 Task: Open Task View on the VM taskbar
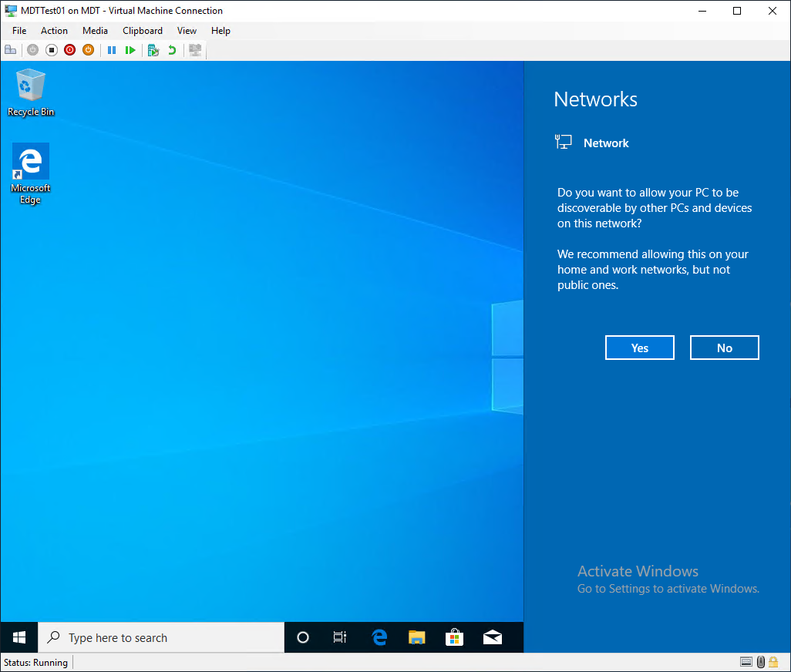pyautogui.click(x=340, y=637)
